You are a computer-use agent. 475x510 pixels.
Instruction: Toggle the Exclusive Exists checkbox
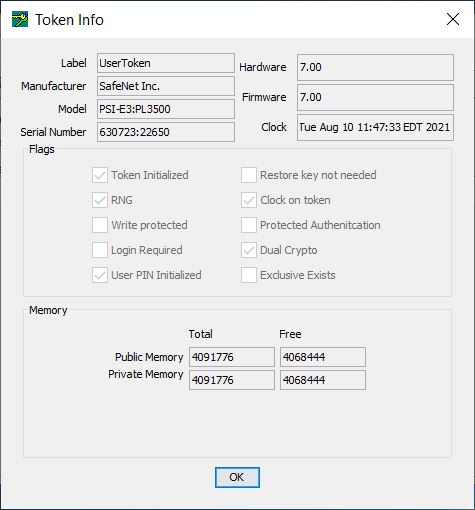[x=249, y=275]
